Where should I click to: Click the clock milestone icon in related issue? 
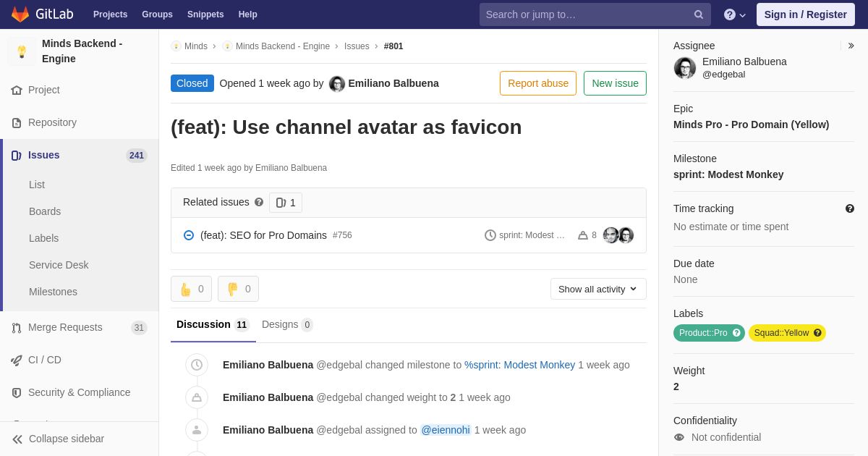(x=490, y=235)
